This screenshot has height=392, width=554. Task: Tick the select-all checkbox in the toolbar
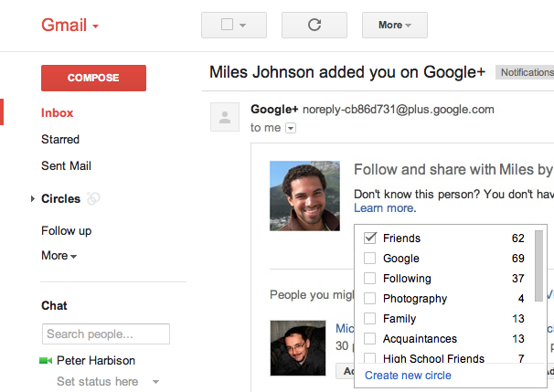[227, 25]
